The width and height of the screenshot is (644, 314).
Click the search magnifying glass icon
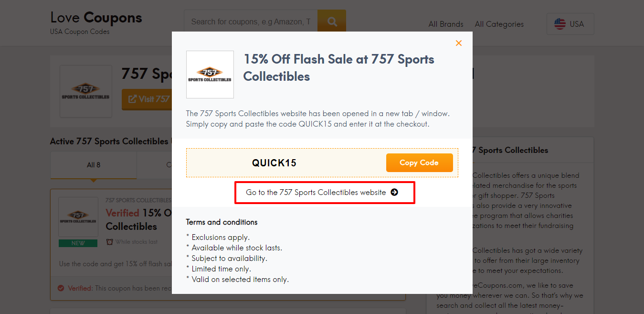[331, 21]
